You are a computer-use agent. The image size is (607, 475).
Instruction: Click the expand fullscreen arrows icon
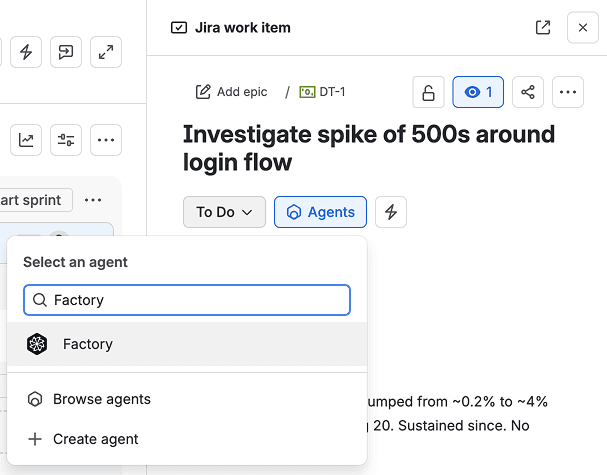(106, 52)
